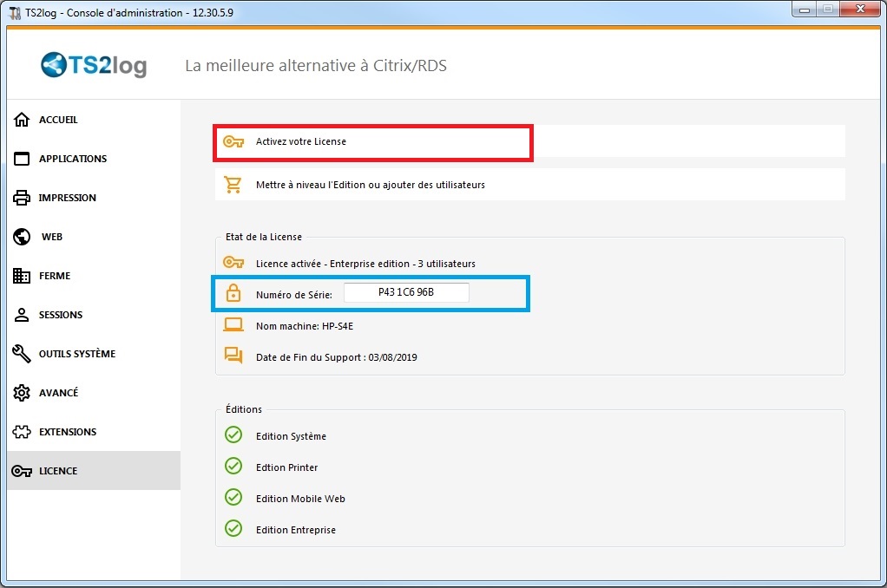Go to the IMPRESSION section

[94, 198]
